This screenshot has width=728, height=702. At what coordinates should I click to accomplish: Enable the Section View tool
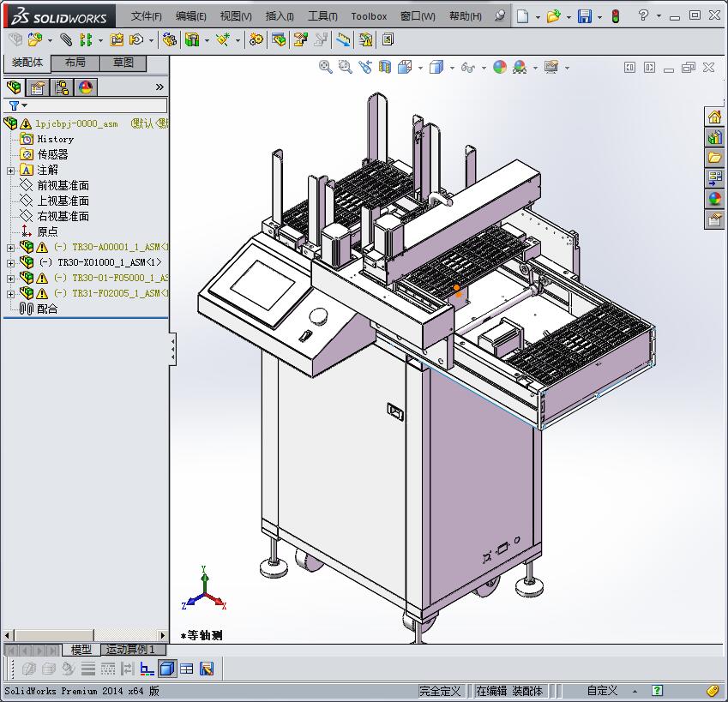point(384,67)
